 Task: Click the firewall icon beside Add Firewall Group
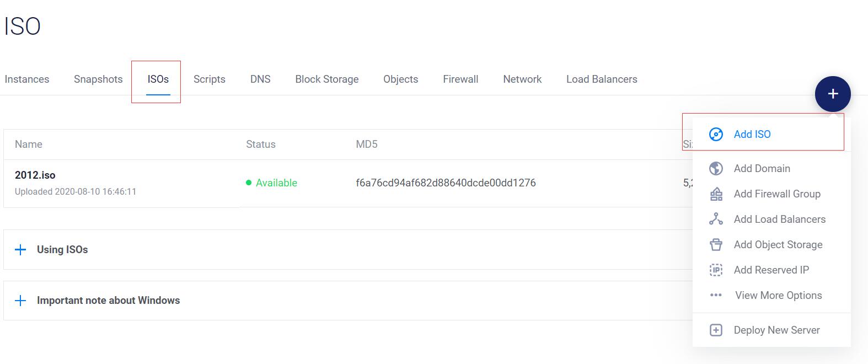point(716,194)
